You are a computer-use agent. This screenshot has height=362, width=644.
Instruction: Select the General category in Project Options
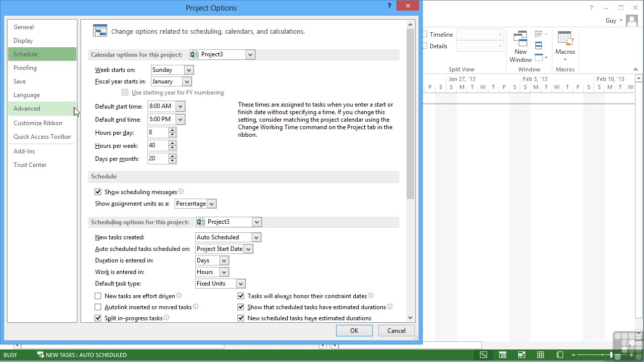42,27
